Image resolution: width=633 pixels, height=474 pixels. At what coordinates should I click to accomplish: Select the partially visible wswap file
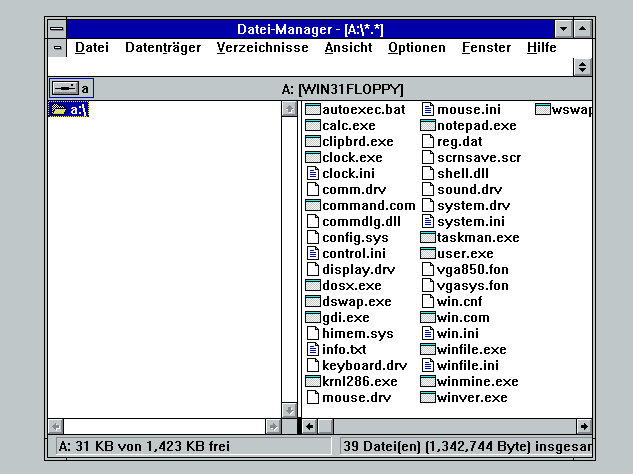tap(564, 110)
